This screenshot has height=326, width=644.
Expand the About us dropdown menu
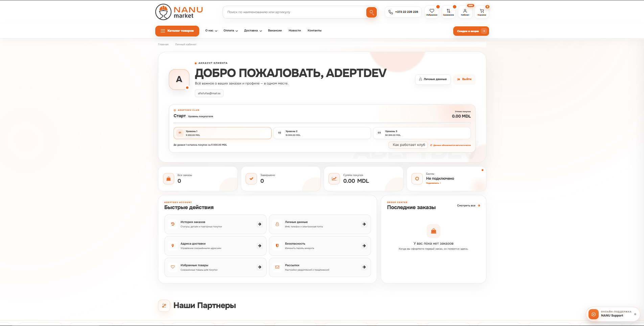tap(211, 31)
